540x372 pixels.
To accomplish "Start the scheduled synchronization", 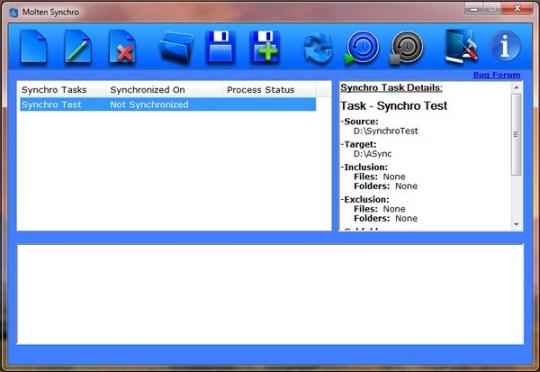I will (362, 48).
